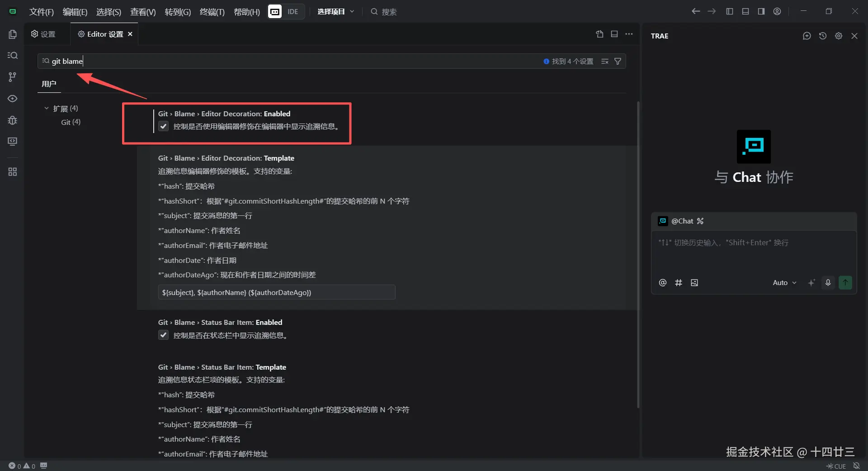Toggle the secondary sidebar layout icon
Screen dimensions: 868x471
[761, 11]
